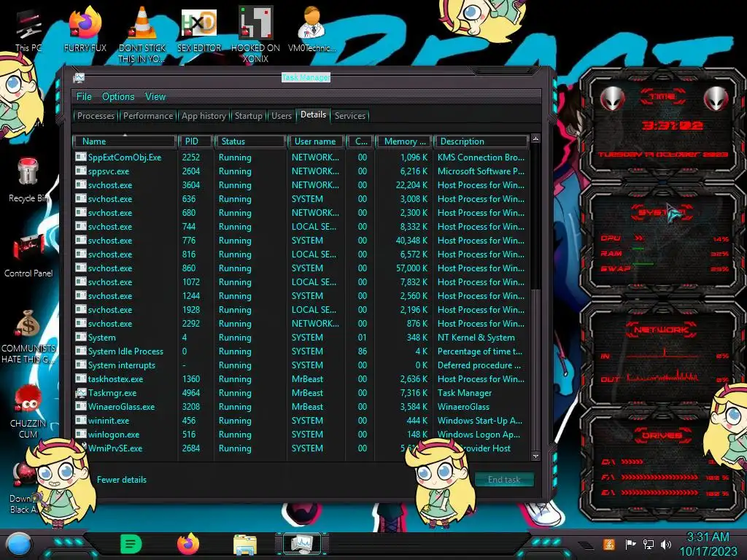
Task: Click the Start orb button
Action: tap(19, 544)
